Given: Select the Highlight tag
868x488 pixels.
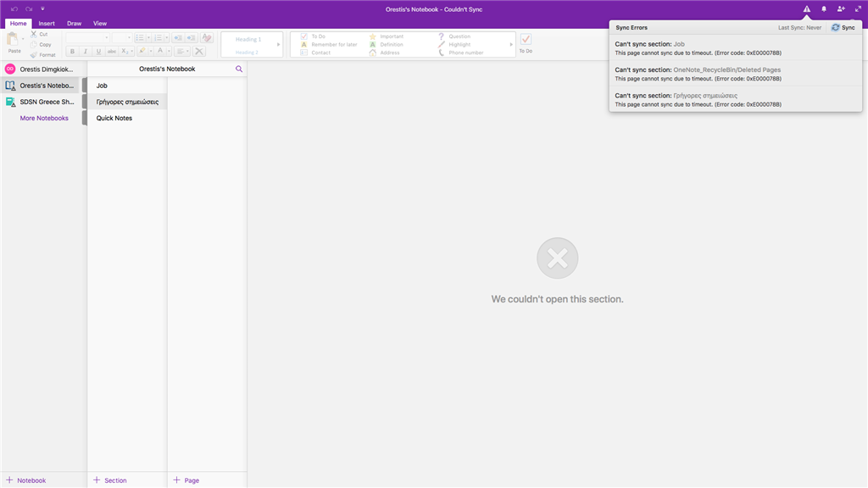Looking at the screenshot, I should pos(454,44).
